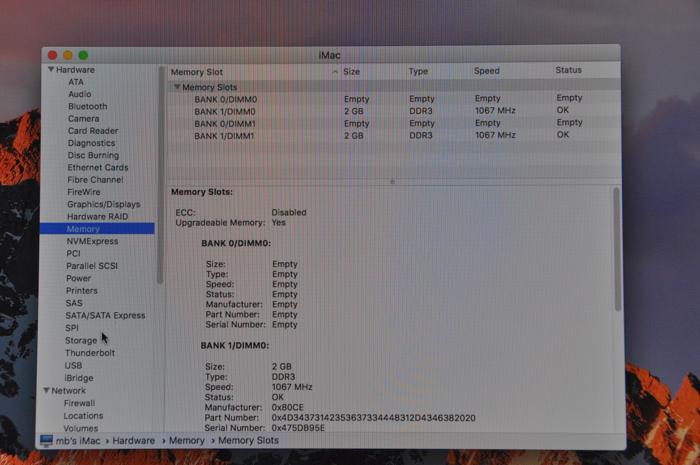
Task: Click the pane divider handle dot
Action: [392, 182]
